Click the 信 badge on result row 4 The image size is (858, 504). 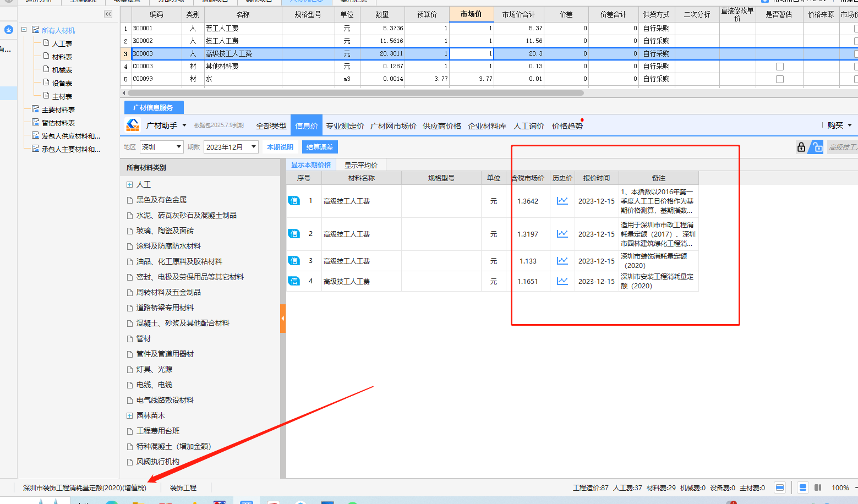(x=294, y=281)
